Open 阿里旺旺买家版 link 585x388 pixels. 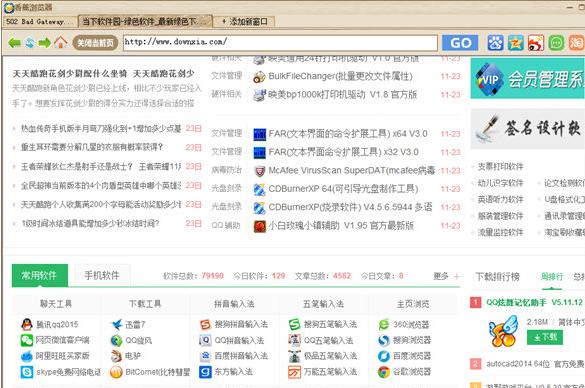tap(62, 356)
